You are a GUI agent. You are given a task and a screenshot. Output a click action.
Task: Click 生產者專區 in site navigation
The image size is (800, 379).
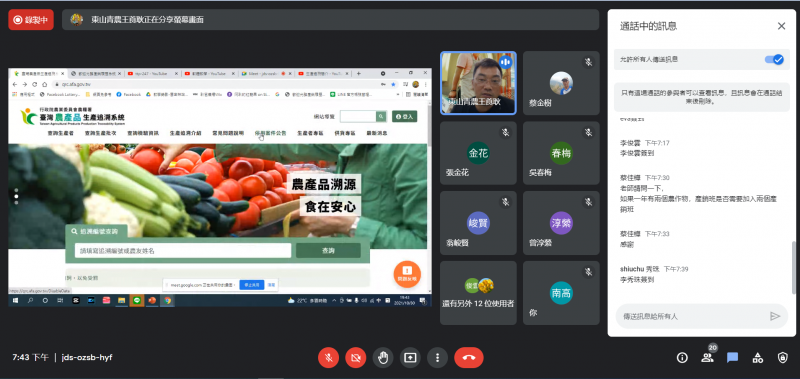(x=311, y=133)
